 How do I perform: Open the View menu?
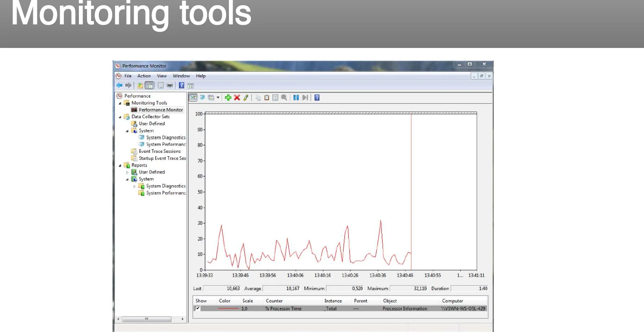(162, 76)
